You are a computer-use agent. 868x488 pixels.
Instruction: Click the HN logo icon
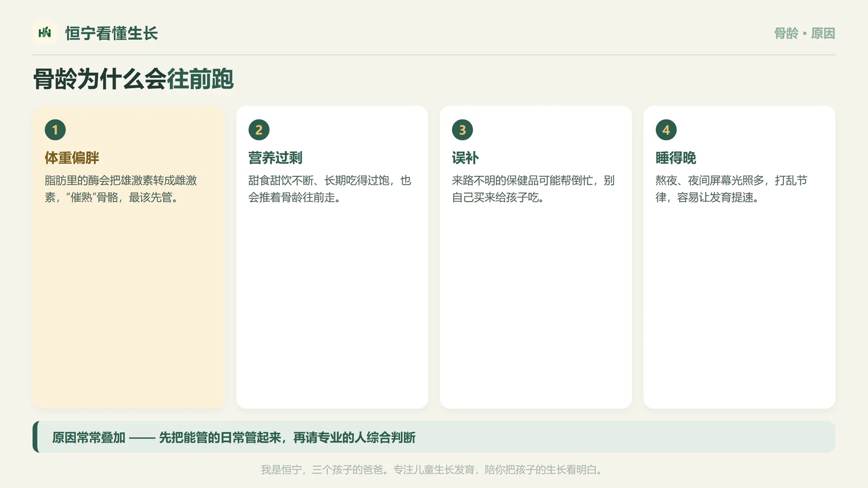(45, 33)
